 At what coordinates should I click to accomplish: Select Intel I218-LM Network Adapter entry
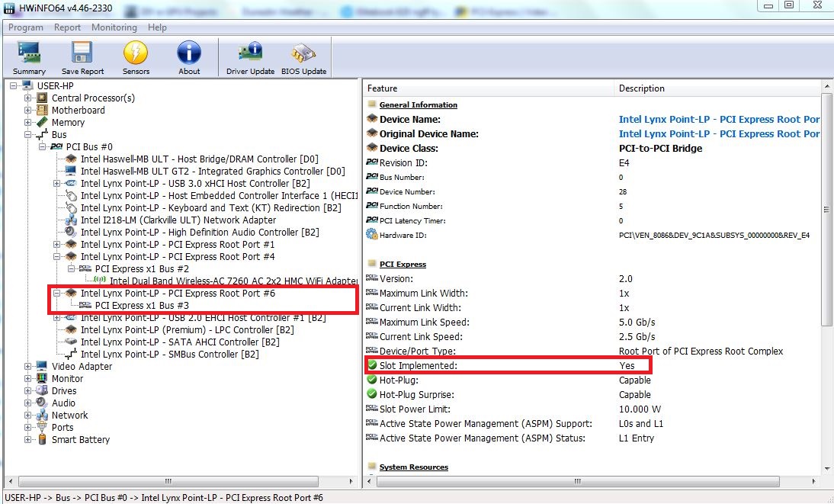178,220
